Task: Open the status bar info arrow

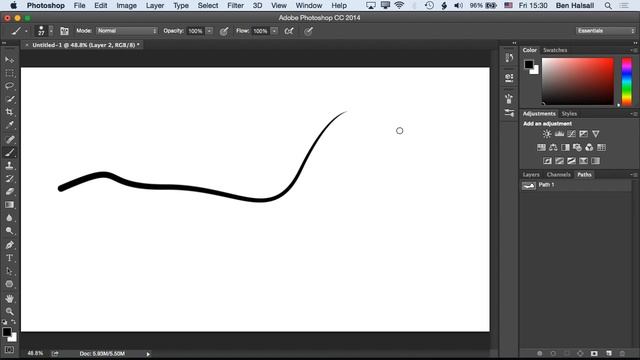Action: pos(148,354)
